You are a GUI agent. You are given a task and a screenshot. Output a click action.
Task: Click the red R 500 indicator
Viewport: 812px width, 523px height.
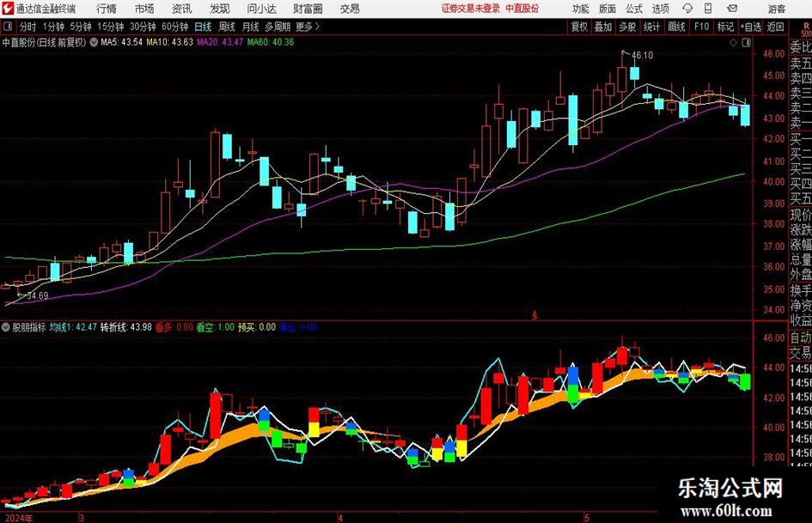pos(806,29)
